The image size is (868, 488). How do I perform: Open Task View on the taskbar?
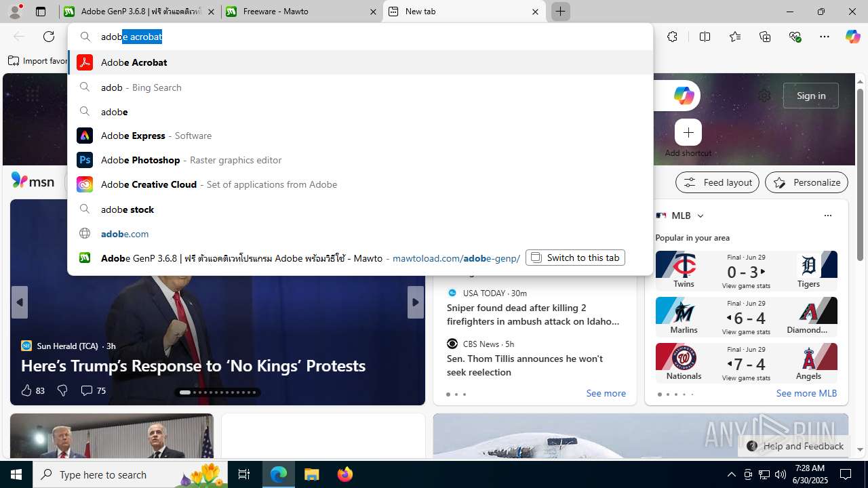pyautogui.click(x=244, y=474)
